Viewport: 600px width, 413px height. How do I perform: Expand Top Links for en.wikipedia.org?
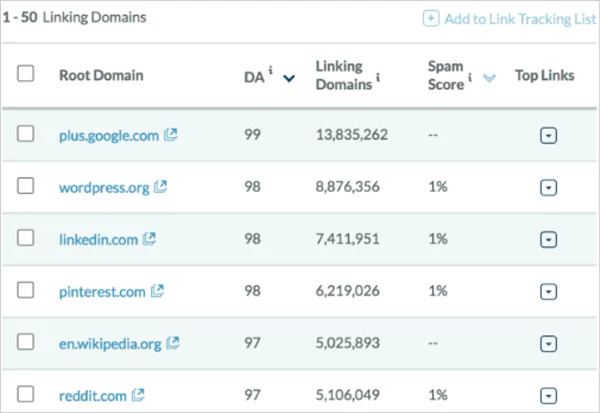548,344
